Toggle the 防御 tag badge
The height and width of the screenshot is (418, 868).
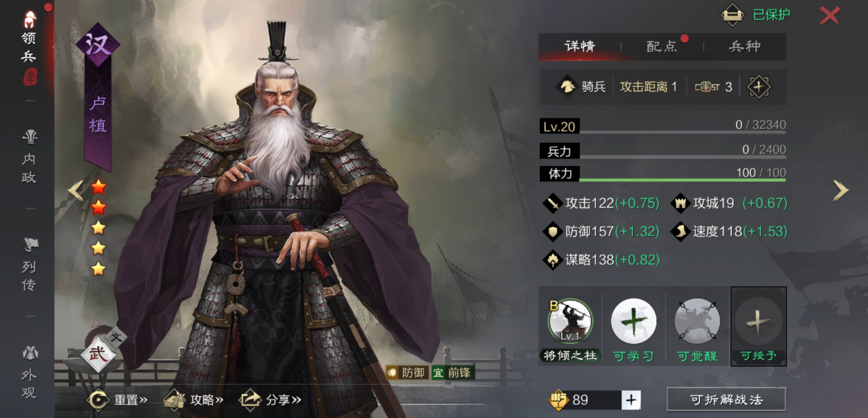pos(407,373)
